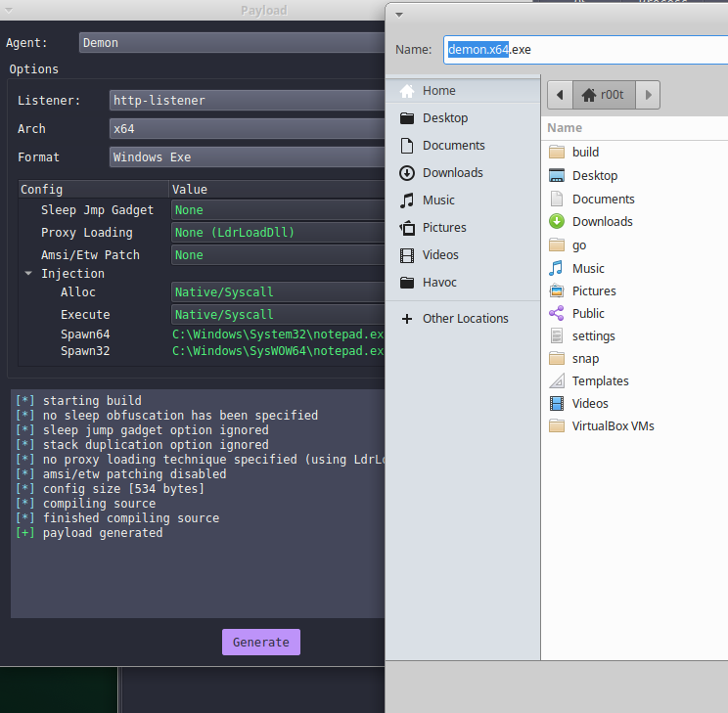Click the Spawn64 notepad.exe path value
The width and height of the screenshot is (728, 713).
point(278,334)
